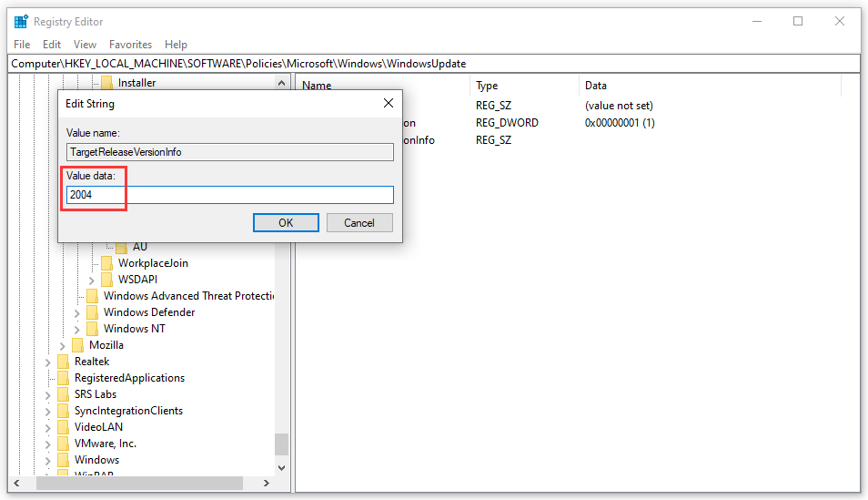Click the registry path address bar

click(434, 64)
